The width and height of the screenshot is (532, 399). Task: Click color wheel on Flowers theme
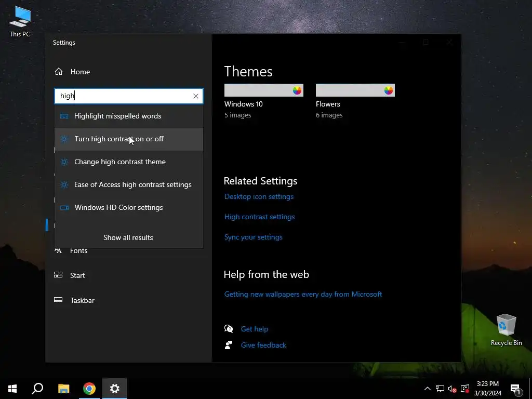click(x=389, y=90)
